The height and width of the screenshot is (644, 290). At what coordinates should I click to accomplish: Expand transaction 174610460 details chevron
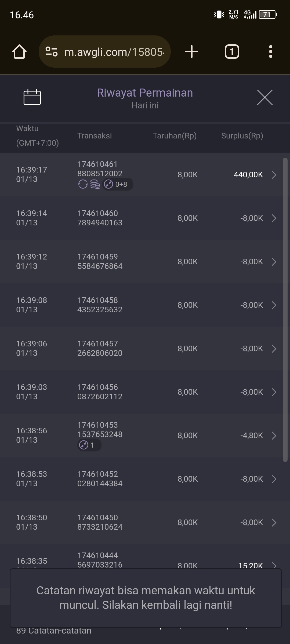[x=274, y=218]
